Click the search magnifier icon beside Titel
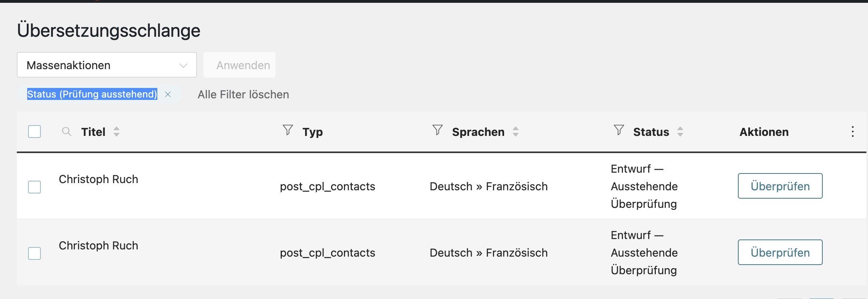The width and height of the screenshot is (868, 299). pos(66,132)
